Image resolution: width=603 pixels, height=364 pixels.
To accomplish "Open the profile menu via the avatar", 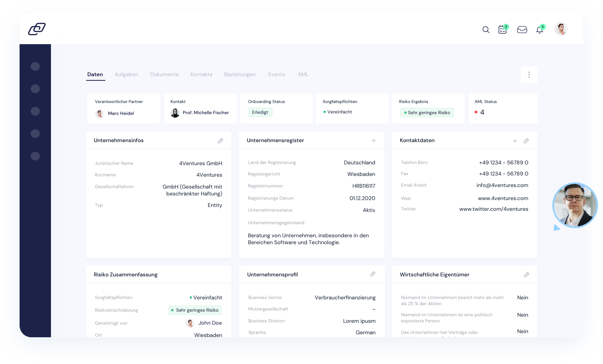I will pyautogui.click(x=561, y=29).
